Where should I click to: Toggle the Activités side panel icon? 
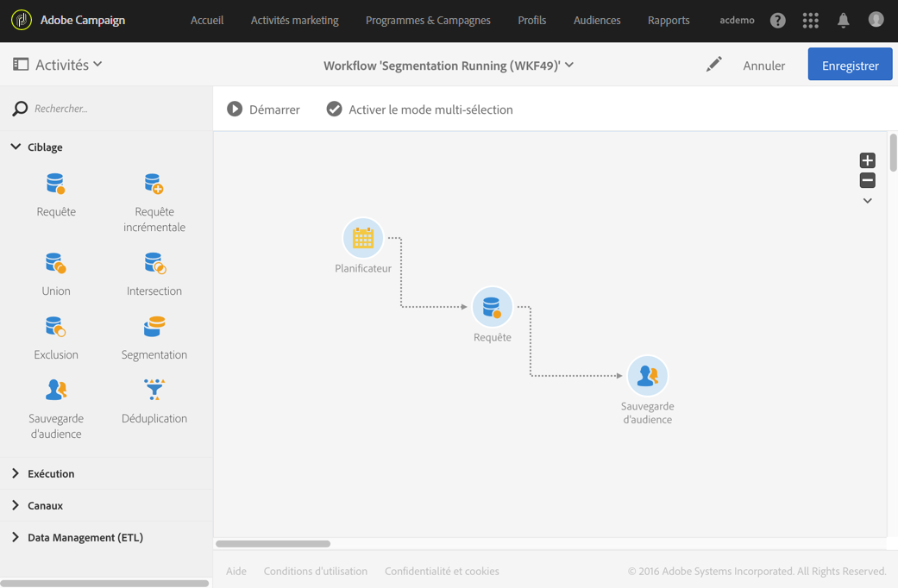21,65
